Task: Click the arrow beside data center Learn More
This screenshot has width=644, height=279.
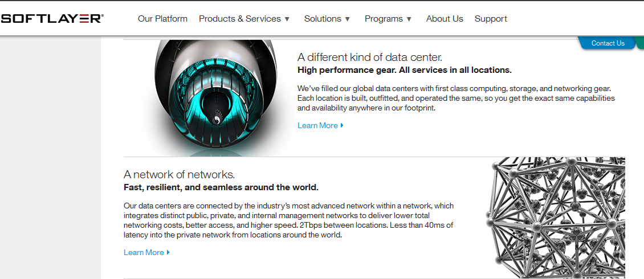Action: tap(342, 125)
